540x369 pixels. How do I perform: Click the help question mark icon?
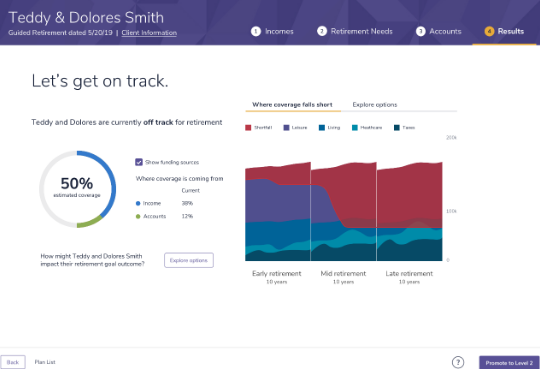(x=458, y=362)
